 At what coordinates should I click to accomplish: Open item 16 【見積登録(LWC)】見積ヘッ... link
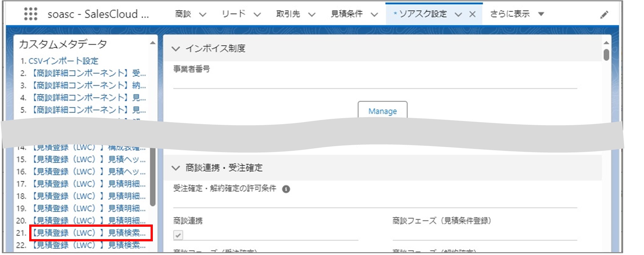88,172
